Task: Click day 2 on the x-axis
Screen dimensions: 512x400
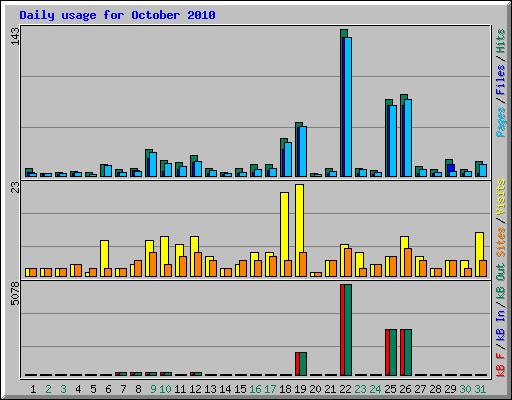Action: (x=48, y=389)
